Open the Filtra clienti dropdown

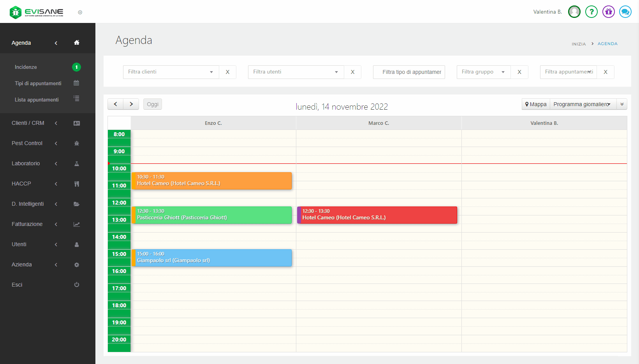(x=171, y=72)
